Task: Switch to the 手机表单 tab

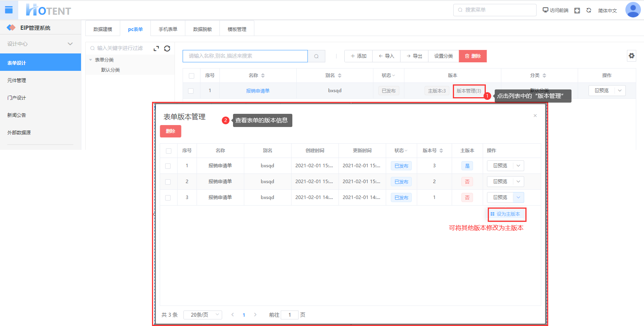Action: tap(168, 29)
